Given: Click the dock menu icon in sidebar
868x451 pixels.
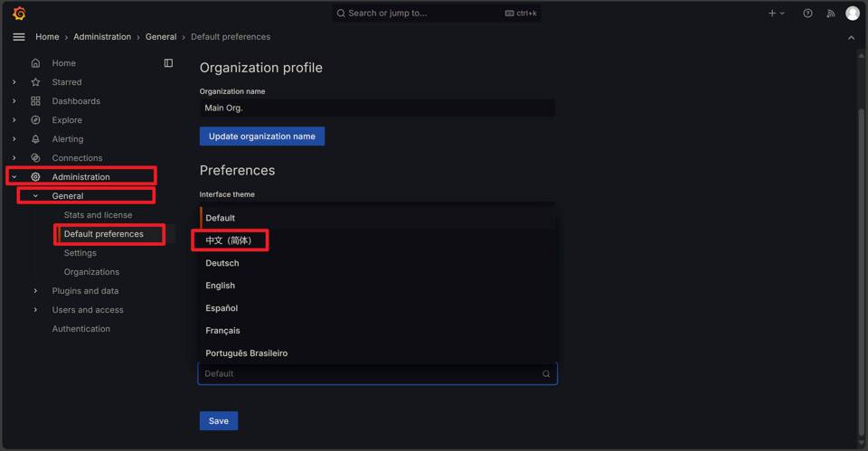Looking at the screenshot, I should click(168, 63).
